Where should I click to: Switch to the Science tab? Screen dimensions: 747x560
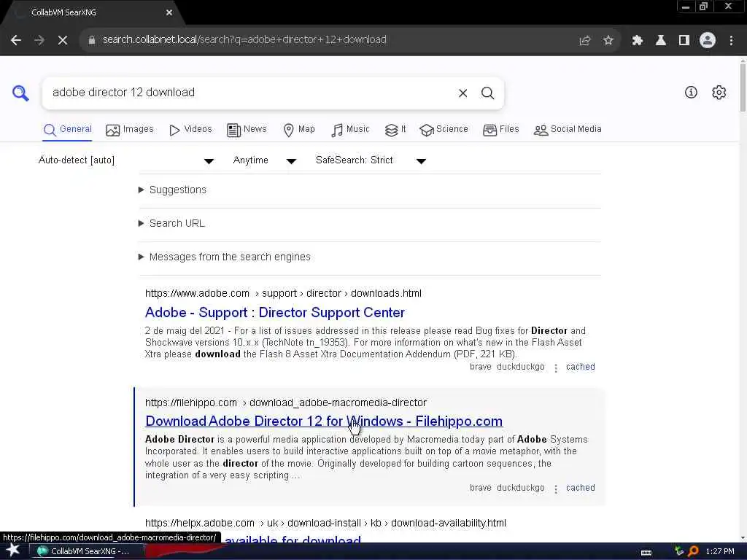[x=444, y=130]
